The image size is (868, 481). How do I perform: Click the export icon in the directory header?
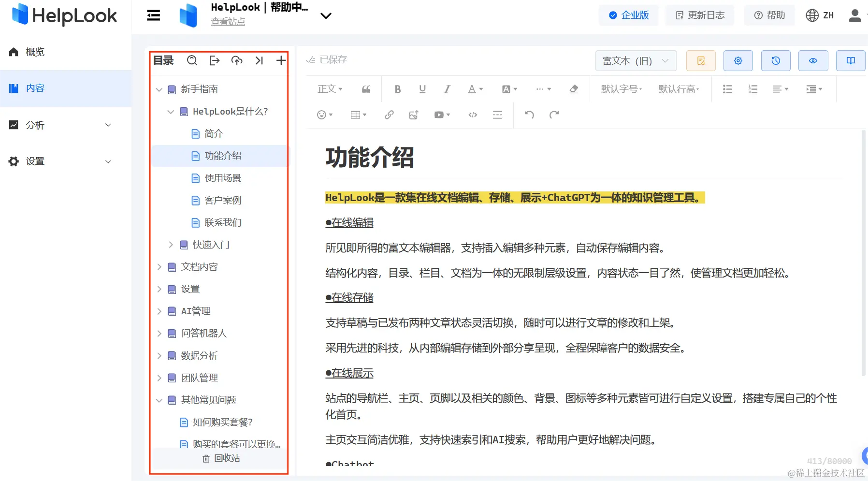coord(215,60)
